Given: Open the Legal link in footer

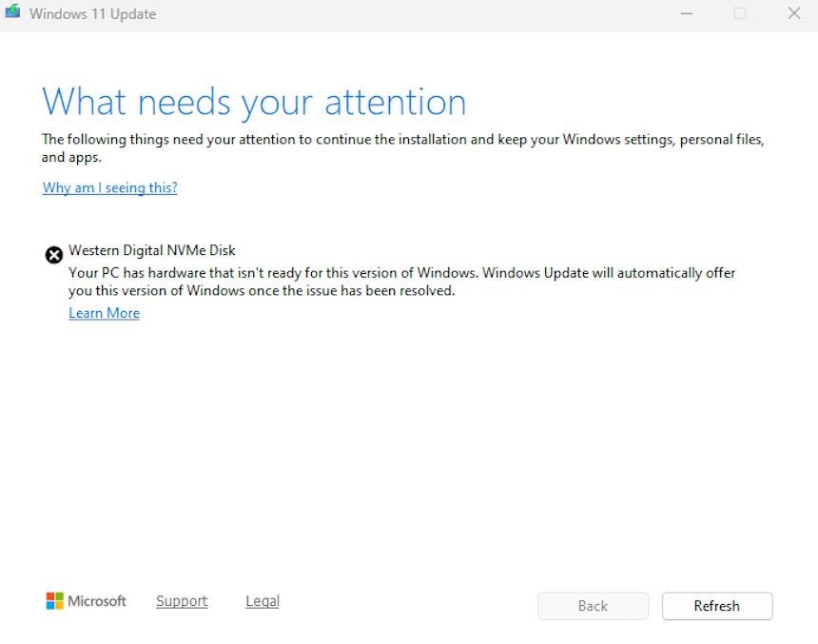Looking at the screenshot, I should click(x=263, y=601).
